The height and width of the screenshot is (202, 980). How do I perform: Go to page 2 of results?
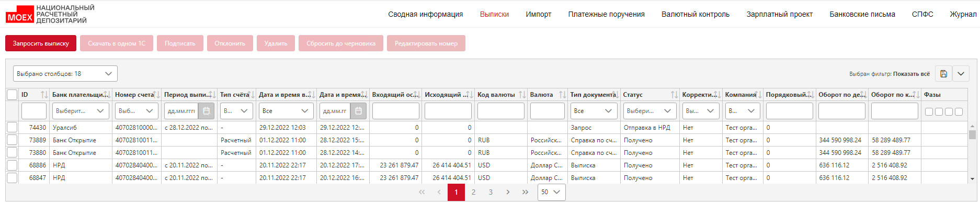pos(473,192)
